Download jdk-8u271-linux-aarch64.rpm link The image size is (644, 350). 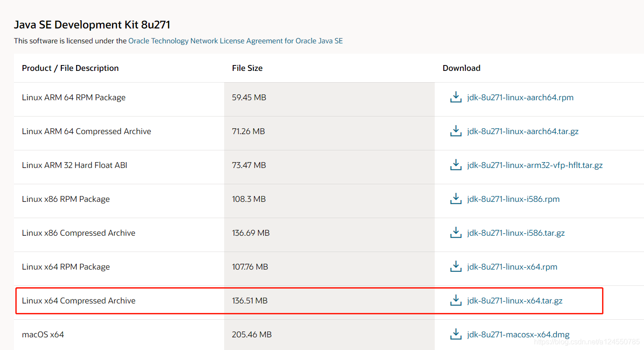520,98
